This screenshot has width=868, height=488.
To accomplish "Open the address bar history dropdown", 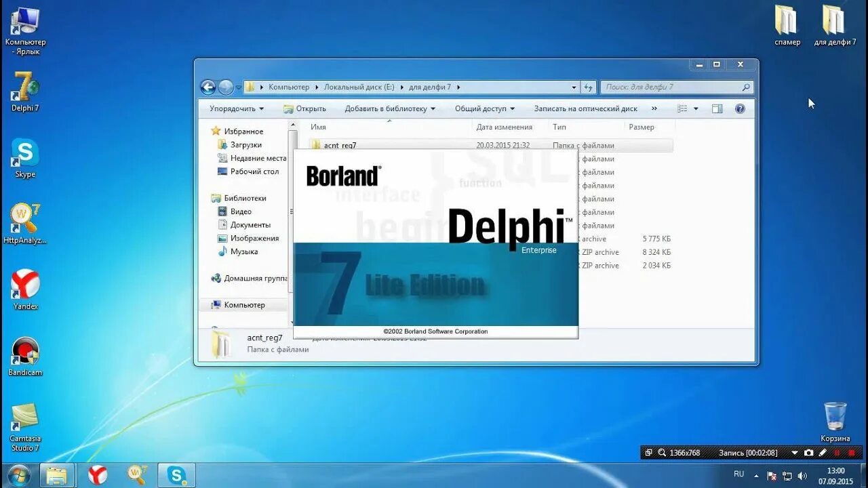I will pos(574,87).
